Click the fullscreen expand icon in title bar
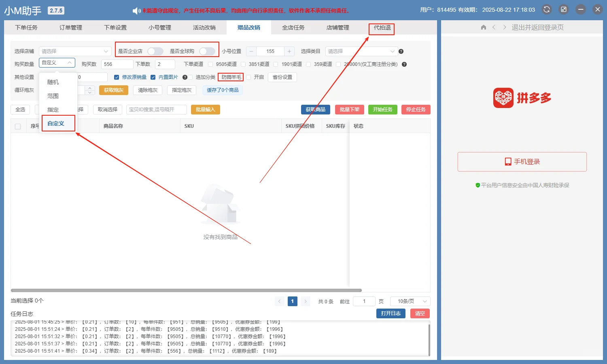Screen dimensions: 607x364 pyautogui.click(x=564, y=10)
